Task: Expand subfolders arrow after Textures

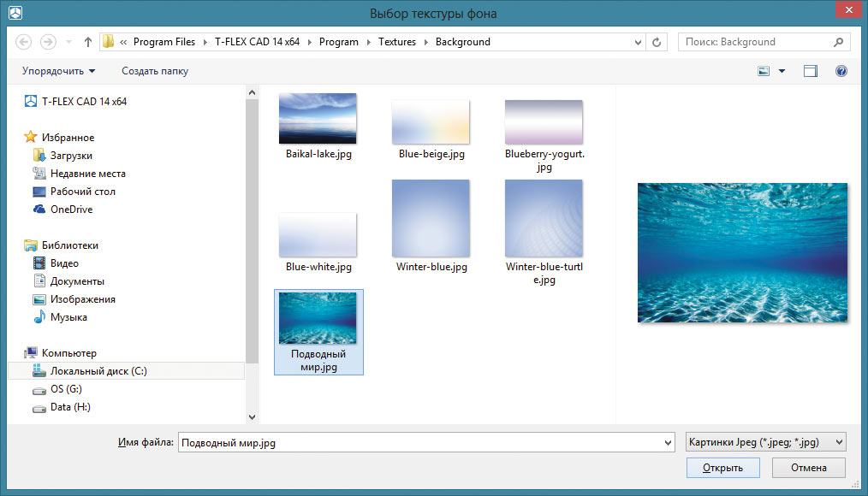Action: tap(425, 42)
